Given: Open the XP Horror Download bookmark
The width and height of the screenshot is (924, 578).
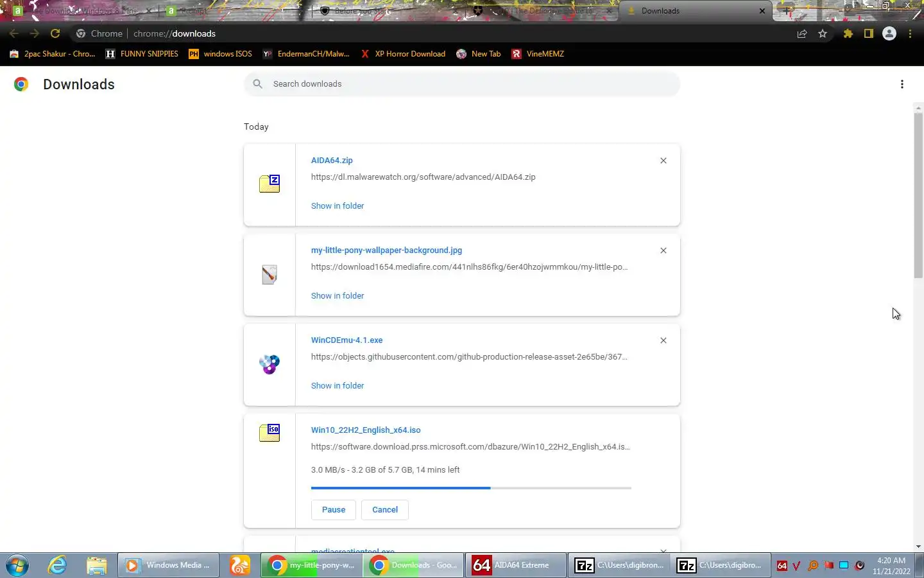Looking at the screenshot, I should pyautogui.click(x=403, y=54).
